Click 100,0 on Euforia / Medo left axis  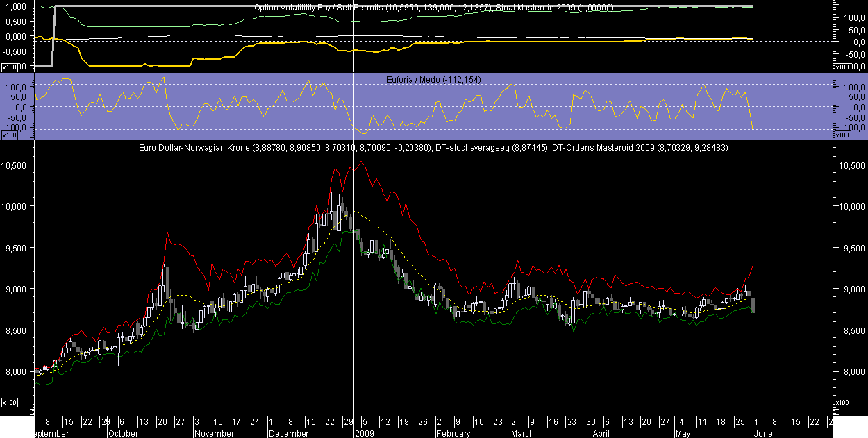click(16, 87)
